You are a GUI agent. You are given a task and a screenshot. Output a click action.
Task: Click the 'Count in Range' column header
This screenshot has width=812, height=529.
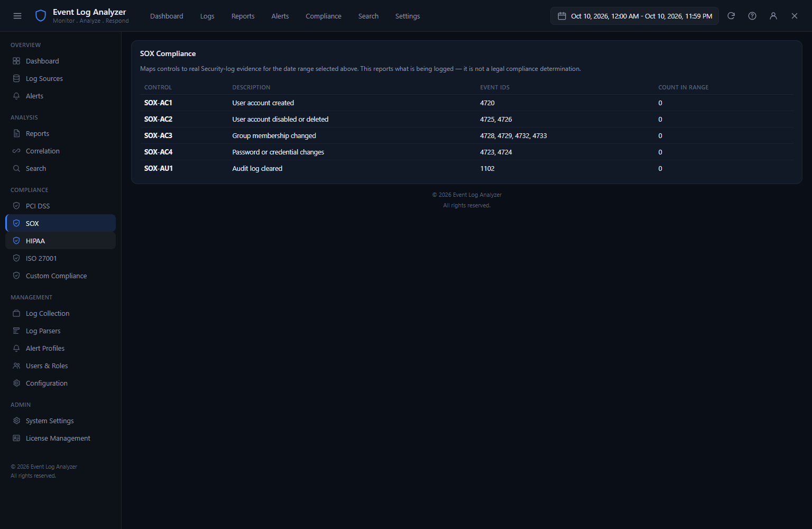click(x=684, y=87)
